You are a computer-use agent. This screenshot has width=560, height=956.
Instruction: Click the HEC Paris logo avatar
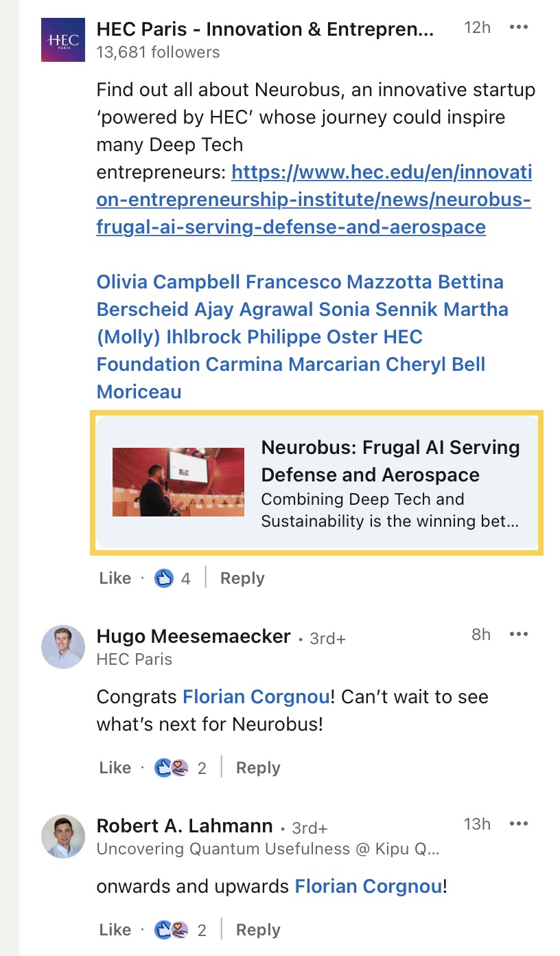(x=63, y=41)
